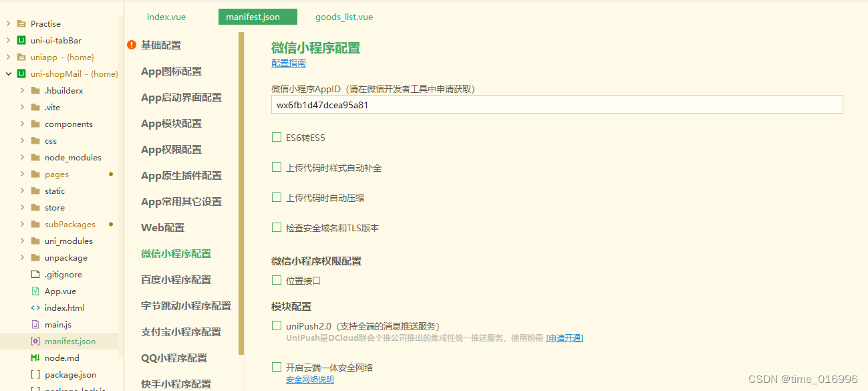Click the Practise folder icon

pos(21,23)
